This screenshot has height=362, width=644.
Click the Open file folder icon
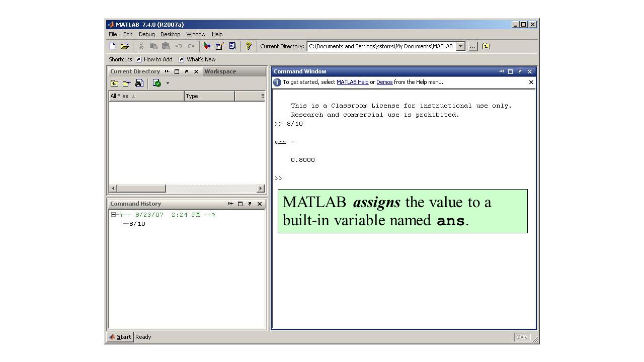coord(125,46)
